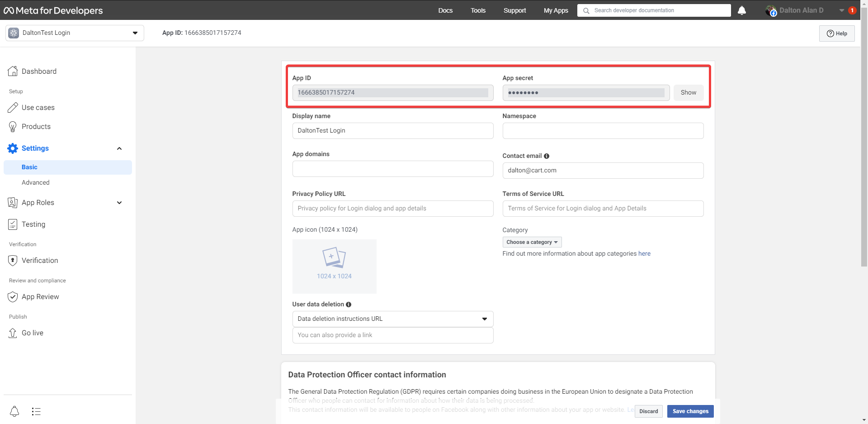868x424 pixels.
Task: Click the Privacy Policy URL field
Action: click(x=392, y=209)
